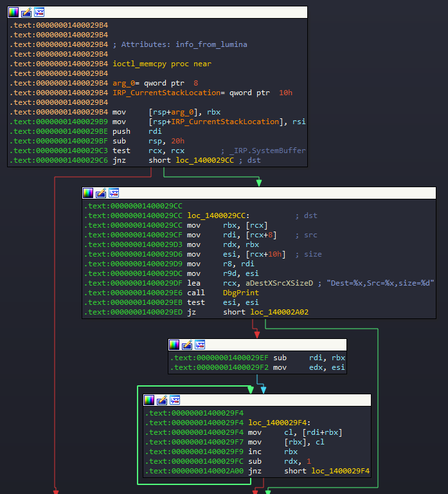Screen dimensions: 448x494
Task: Select 'sub rdx, 1' instruction
Action: click(x=280, y=461)
